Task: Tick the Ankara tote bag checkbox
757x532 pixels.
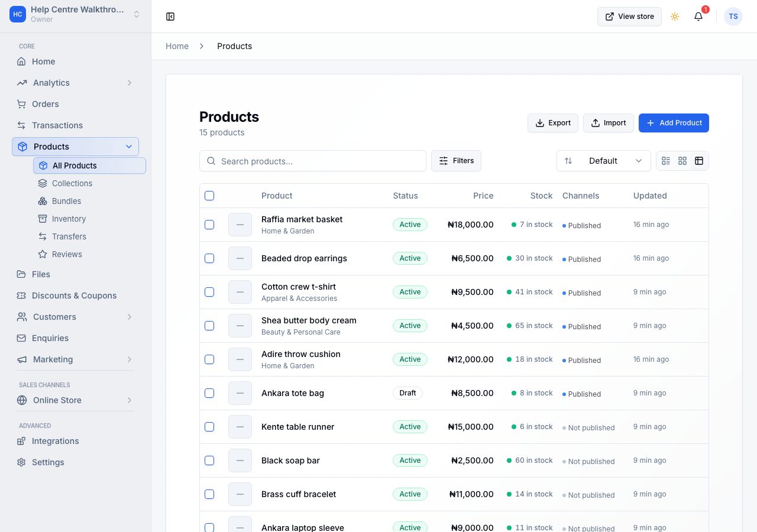Action: click(x=209, y=393)
